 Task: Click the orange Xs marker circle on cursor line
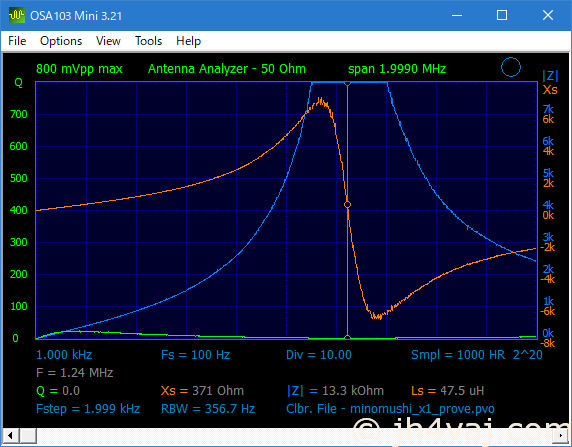coord(347,205)
